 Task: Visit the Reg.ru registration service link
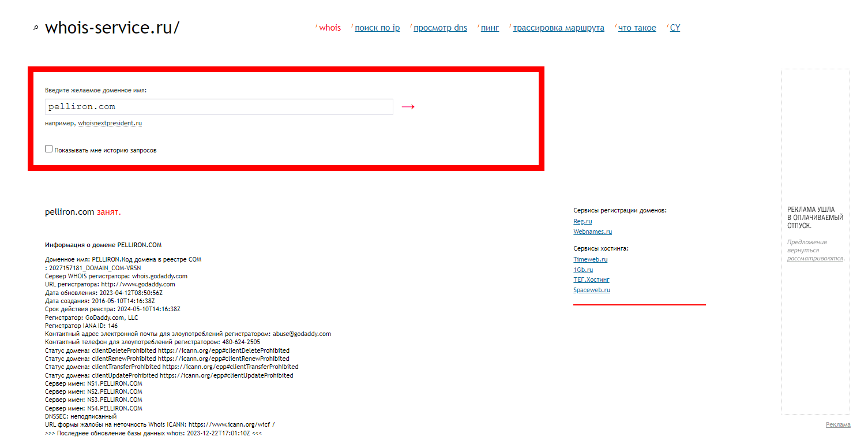tap(583, 221)
